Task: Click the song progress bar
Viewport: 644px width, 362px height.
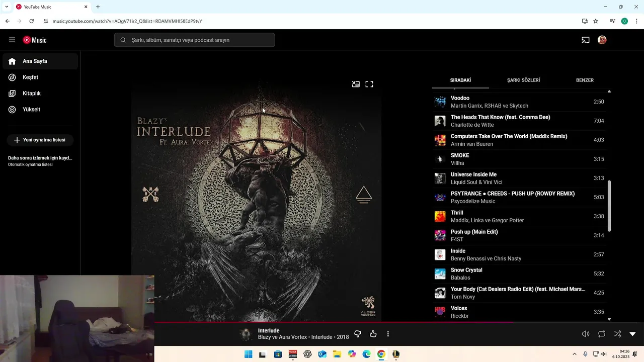Action: [x=399, y=322]
